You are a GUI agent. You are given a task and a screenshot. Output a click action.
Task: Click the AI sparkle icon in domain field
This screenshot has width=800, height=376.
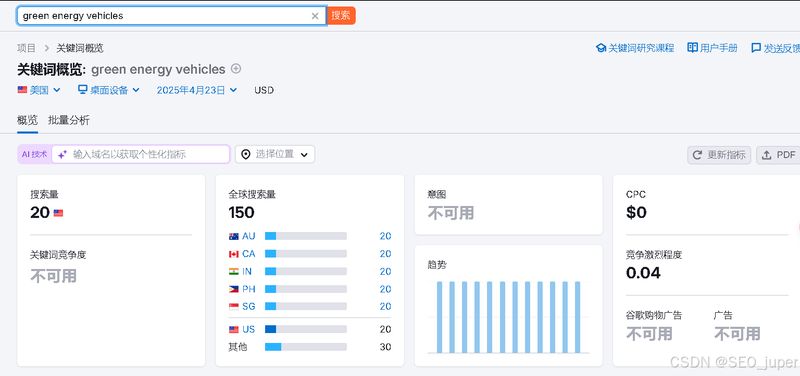[62, 155]
